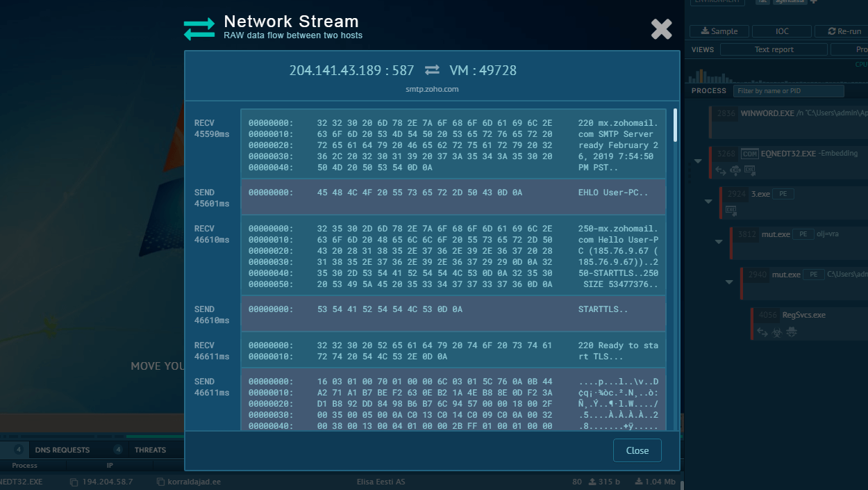Open the Threats tab
The height and width of the screenshot is (490, 868).
point(150,450)
